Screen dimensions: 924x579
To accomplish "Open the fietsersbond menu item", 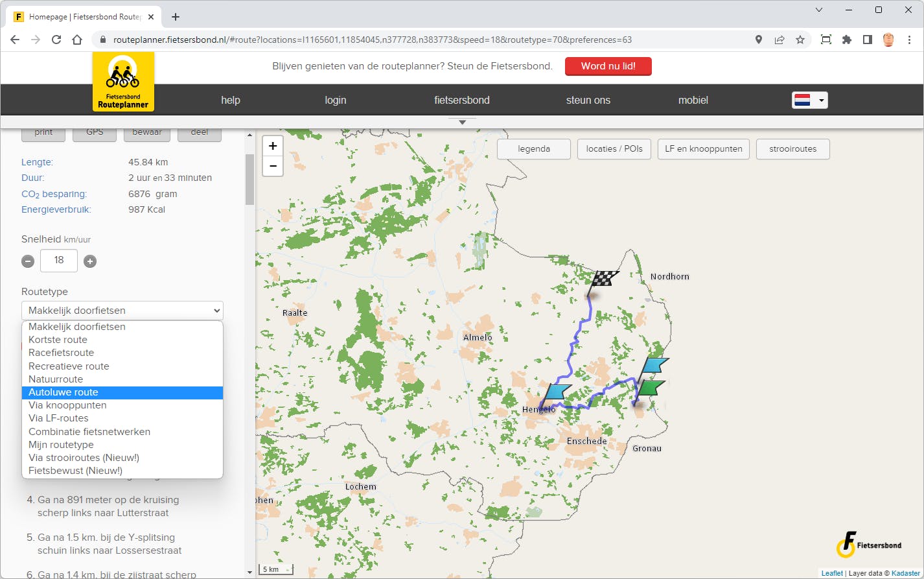I will click(x=462, y=100).
